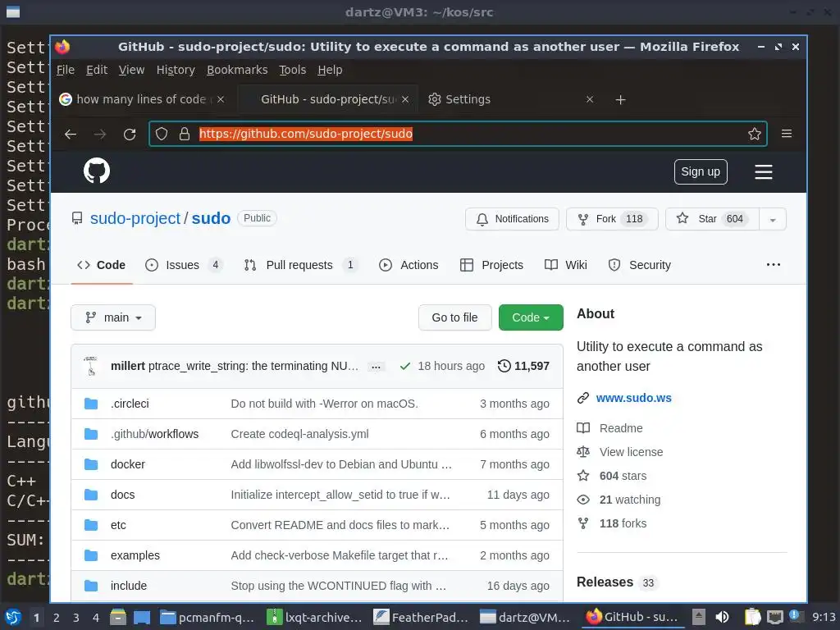The height and width of the screenshot is (630, 840).
Task: Open the Help menu
Action: click(x=330, y=70)
